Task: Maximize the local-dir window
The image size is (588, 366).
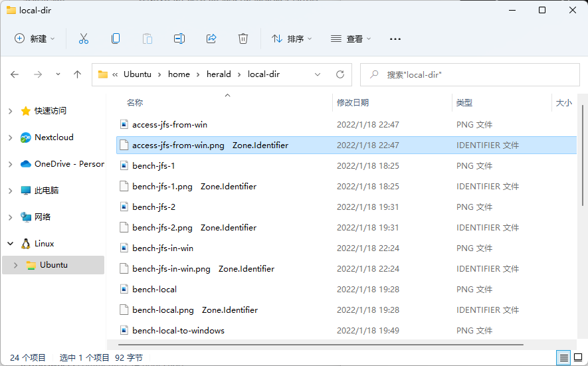Action: pos(542,10)
